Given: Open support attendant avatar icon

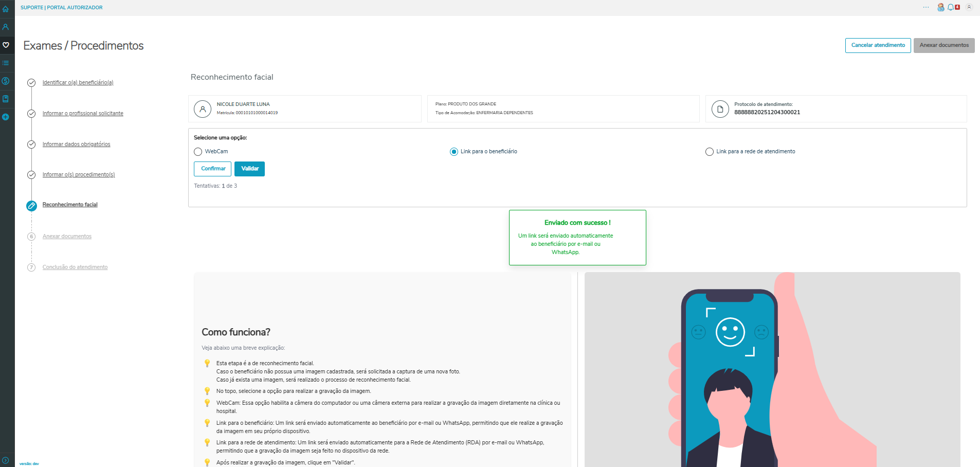Looking at the screenshot, I should point(940,7).
